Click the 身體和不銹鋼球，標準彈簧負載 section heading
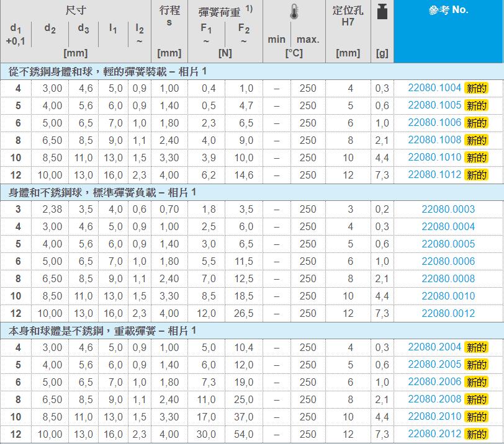This screenshot has width=504, height=444. [x=102, y=193]
